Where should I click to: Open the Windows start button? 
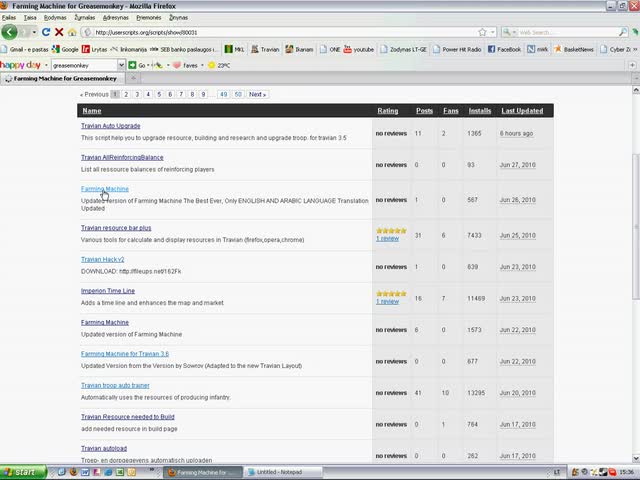click(23, 472)
